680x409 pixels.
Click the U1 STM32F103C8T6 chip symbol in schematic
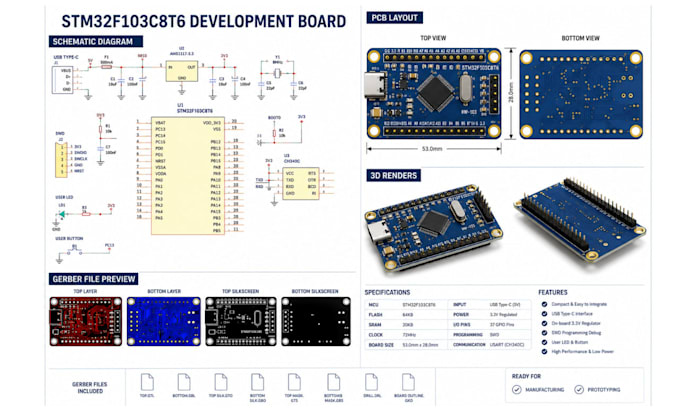188,176
